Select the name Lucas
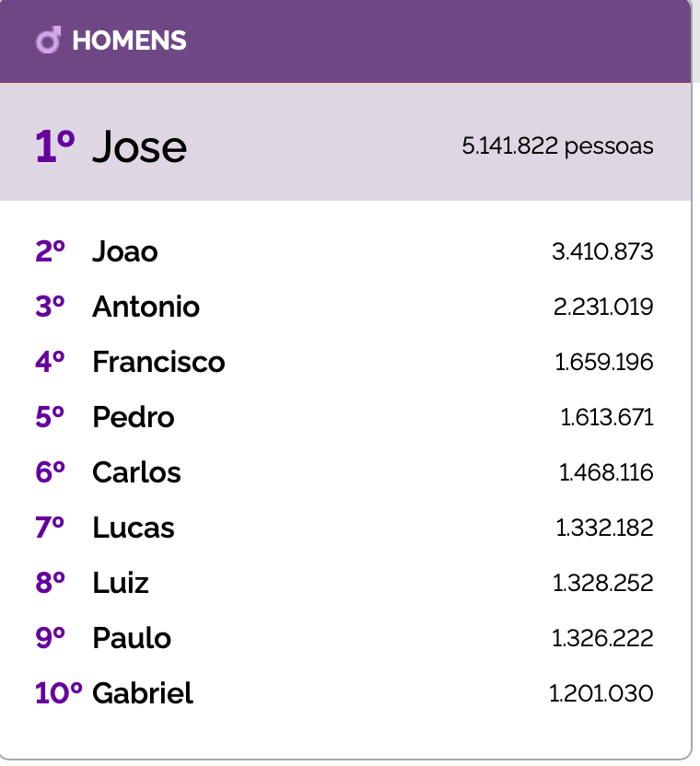 tap(134, 528)
